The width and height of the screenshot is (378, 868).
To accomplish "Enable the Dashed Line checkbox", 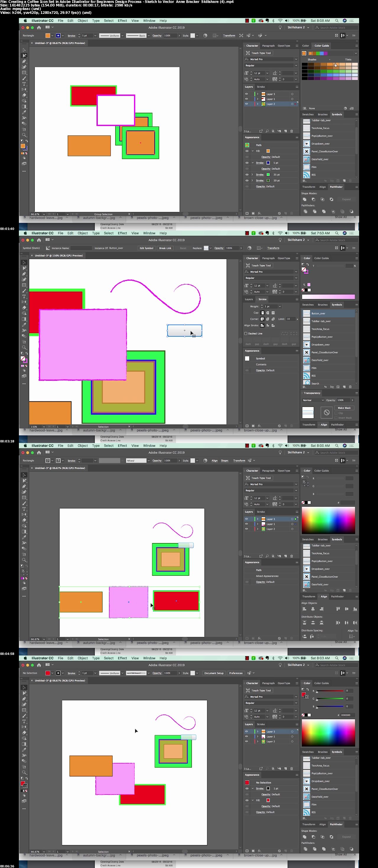I will coord(246,334).
